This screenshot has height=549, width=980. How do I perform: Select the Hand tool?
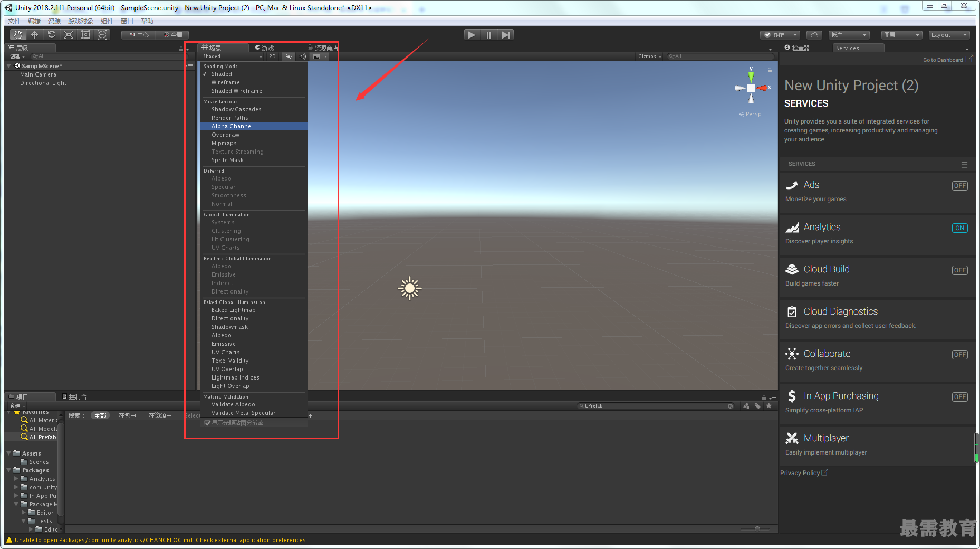18,35
